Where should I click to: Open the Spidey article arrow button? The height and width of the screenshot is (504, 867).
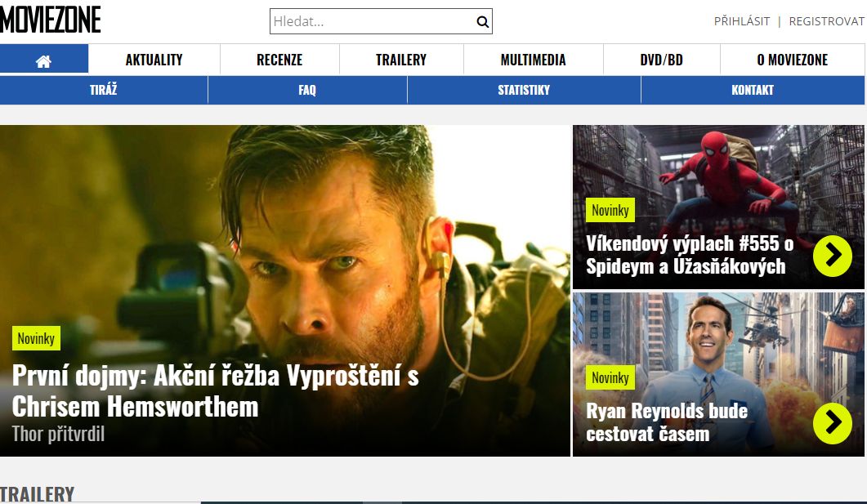click(832, 256)
